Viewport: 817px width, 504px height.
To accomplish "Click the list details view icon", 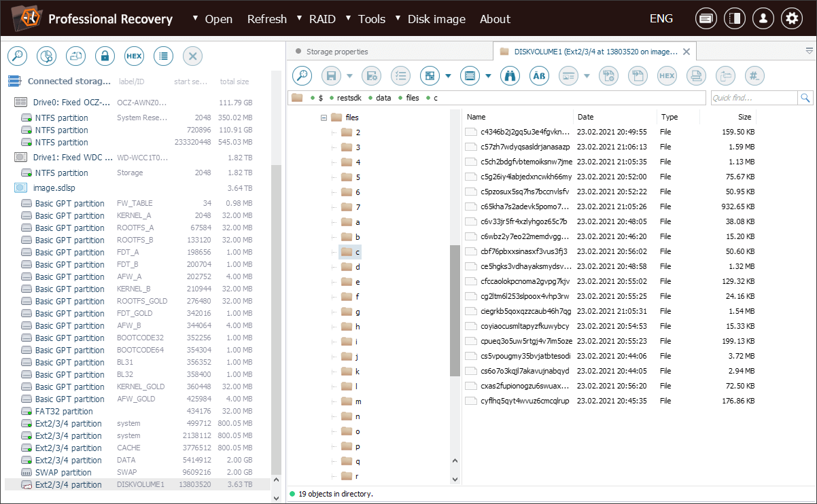I will pos(470,75).
